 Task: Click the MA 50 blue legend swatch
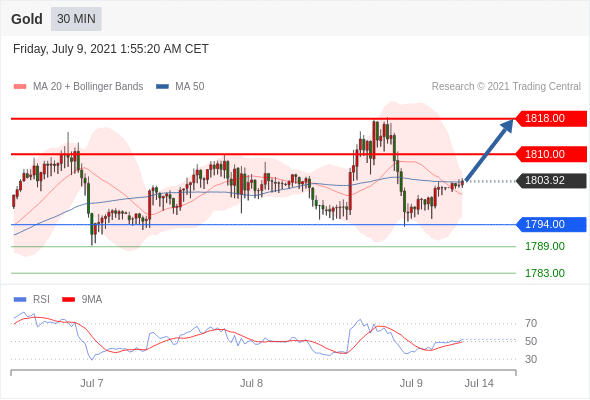pyautogui.click(x=163, y=87)
